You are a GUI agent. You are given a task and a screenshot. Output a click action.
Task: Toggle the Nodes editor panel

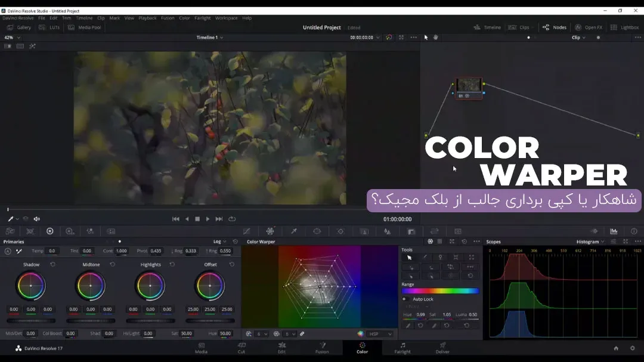tap(555, 27)
